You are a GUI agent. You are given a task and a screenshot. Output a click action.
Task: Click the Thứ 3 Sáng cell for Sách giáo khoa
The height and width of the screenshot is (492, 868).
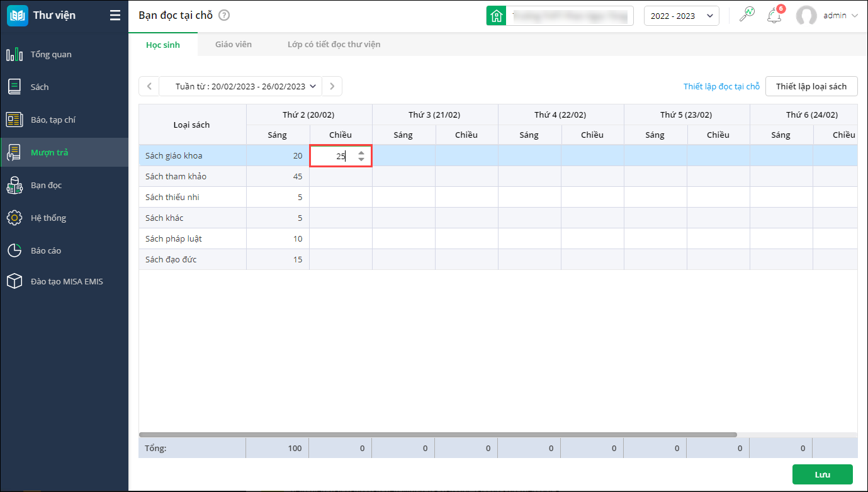(403, 156)
